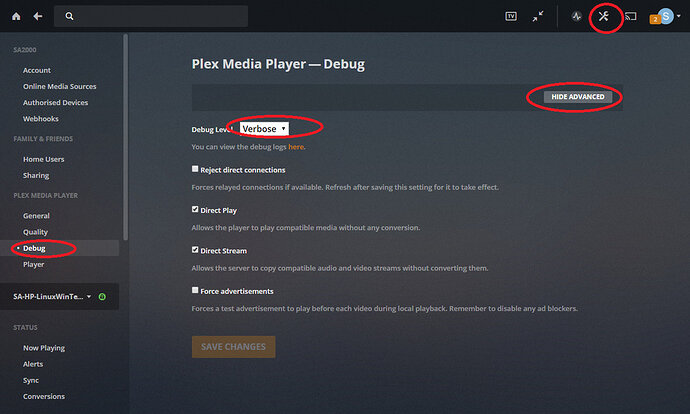
Task: Open Account settings
Action: point(37,70)
